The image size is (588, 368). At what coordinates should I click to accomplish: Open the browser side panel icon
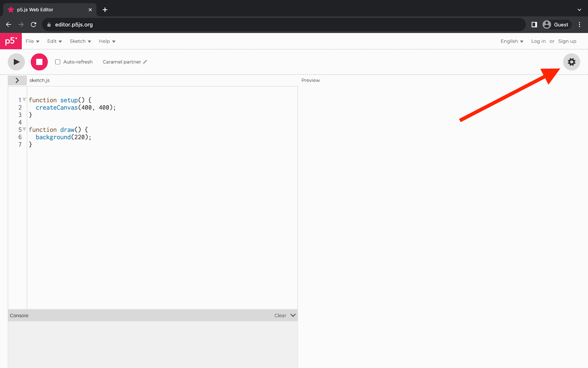tap(534, 25)
